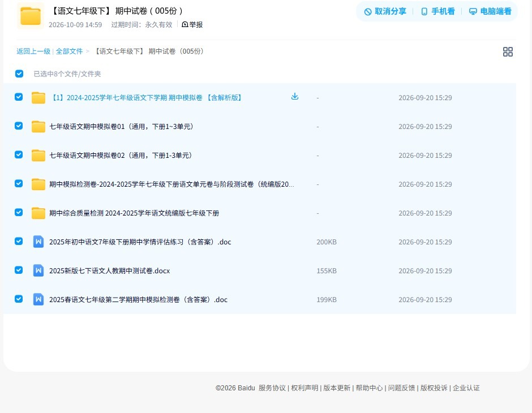Click 手机看 to view on phone

click(437, 11)
